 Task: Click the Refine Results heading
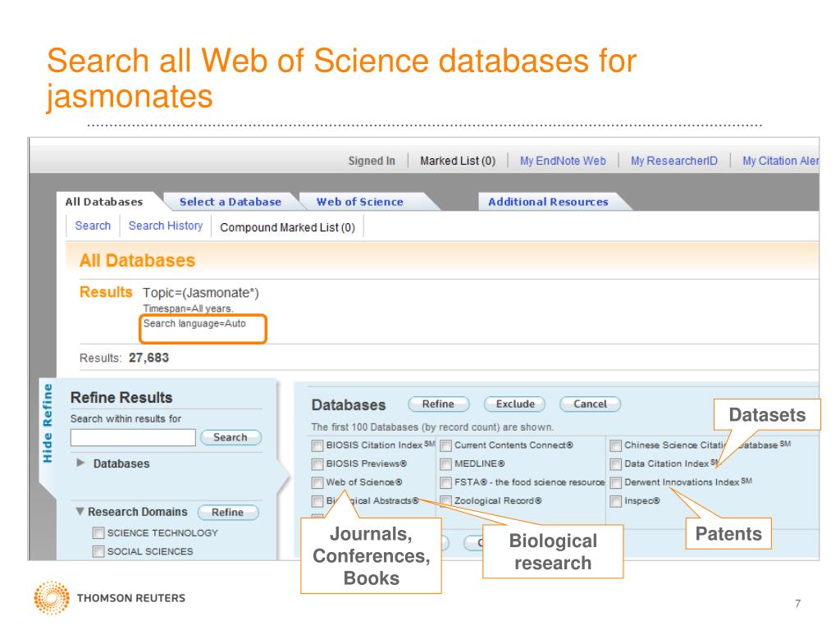pos(121,398)
